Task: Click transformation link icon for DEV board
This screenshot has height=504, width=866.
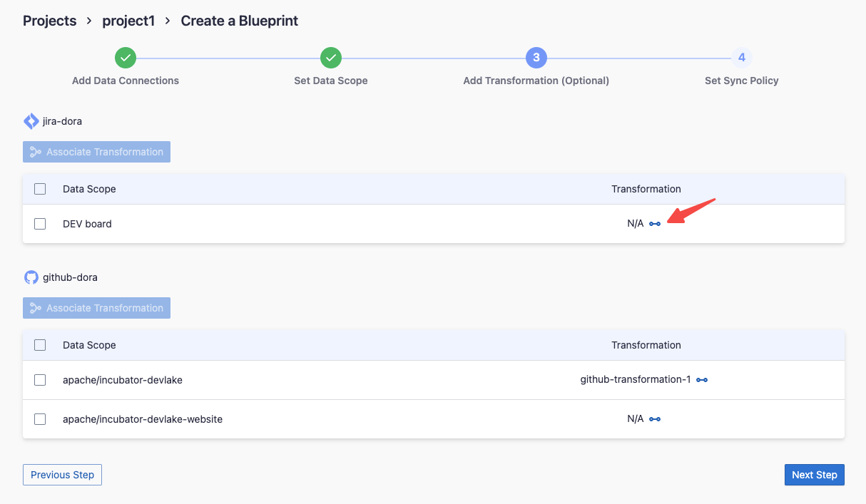Action: (x=655, y=224)
